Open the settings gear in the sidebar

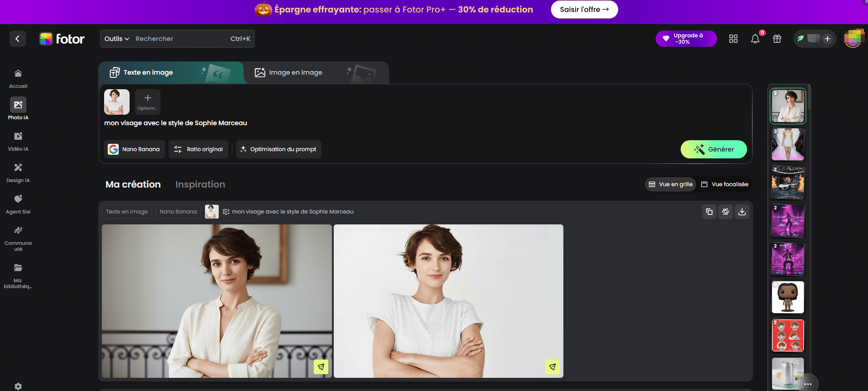18,386
